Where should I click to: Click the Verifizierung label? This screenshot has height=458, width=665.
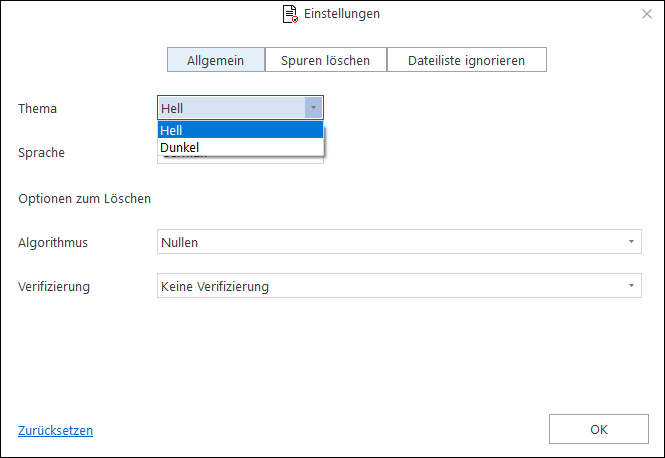tap(54, 287)
